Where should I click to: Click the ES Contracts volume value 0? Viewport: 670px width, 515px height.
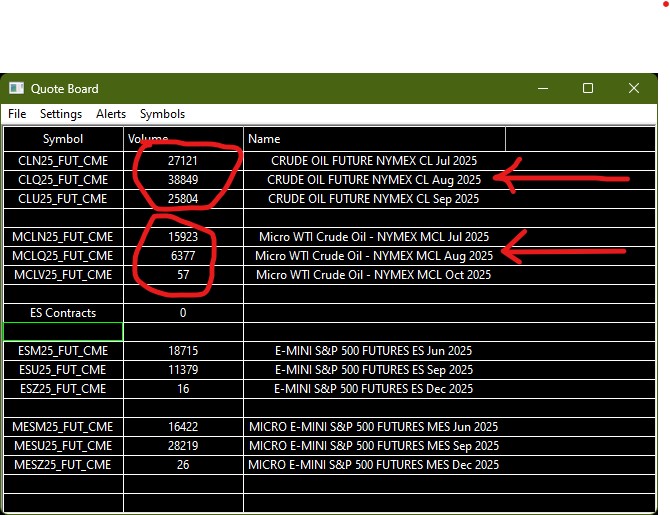(x=183, y=313)
